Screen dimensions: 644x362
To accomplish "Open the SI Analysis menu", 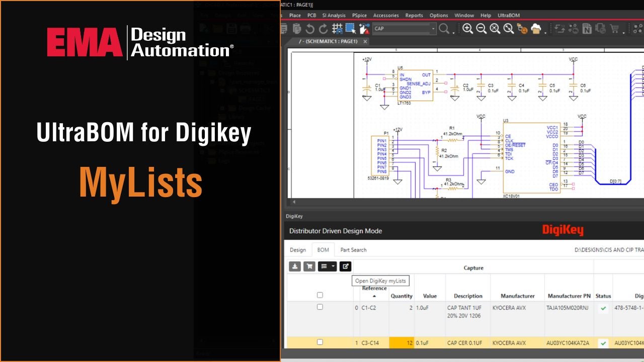I will click(x=334, y=16).
